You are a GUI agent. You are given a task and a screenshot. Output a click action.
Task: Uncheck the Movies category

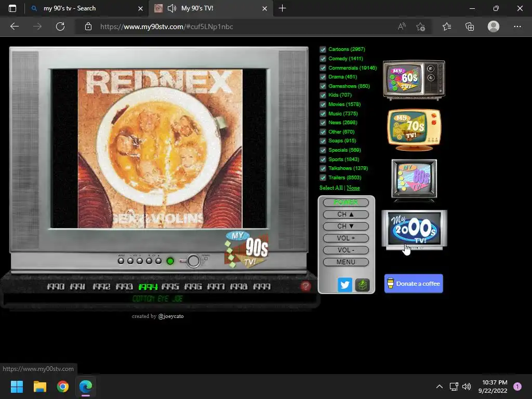pyautogui.click(x=323, y=104)
